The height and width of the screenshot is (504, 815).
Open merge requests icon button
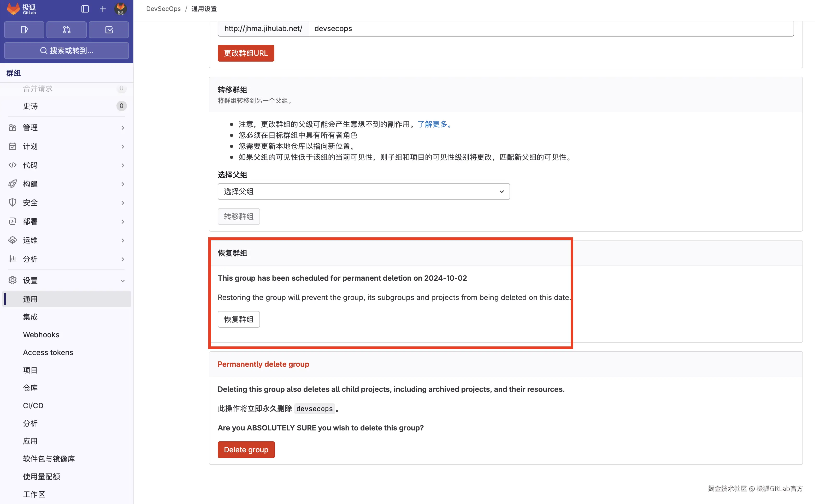coord(67,30)
